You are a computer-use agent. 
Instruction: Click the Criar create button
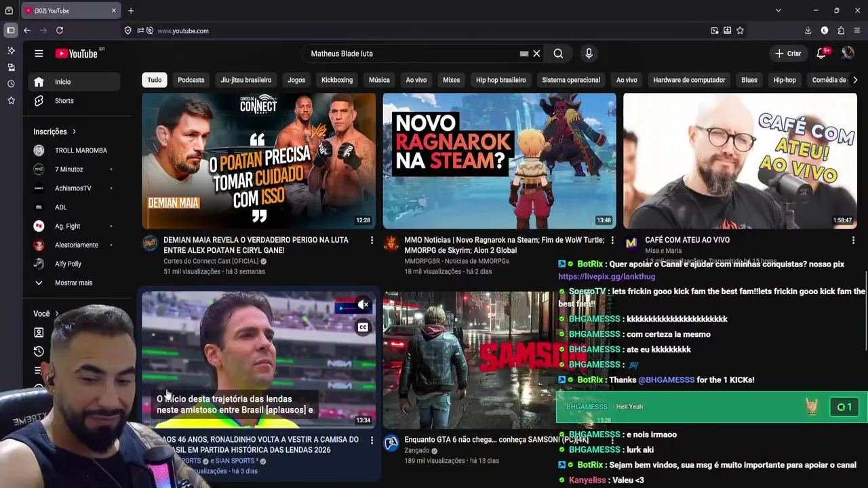click(x=788, y=54)
